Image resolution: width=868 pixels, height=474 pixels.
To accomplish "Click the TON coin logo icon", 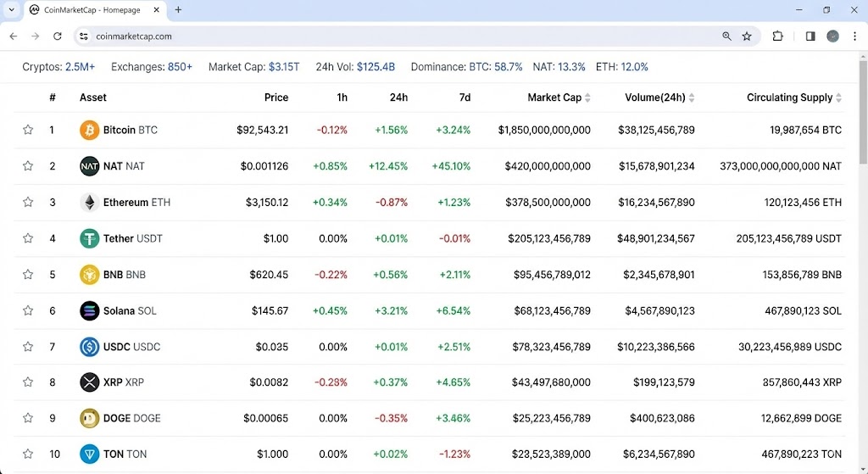I will pos(89,454).
